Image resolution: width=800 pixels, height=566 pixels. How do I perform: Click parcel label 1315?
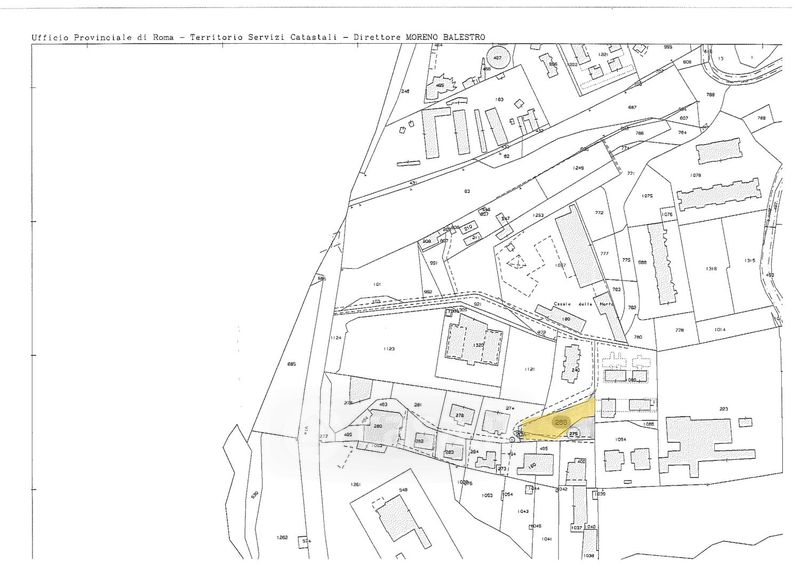(x=749, y=260)
